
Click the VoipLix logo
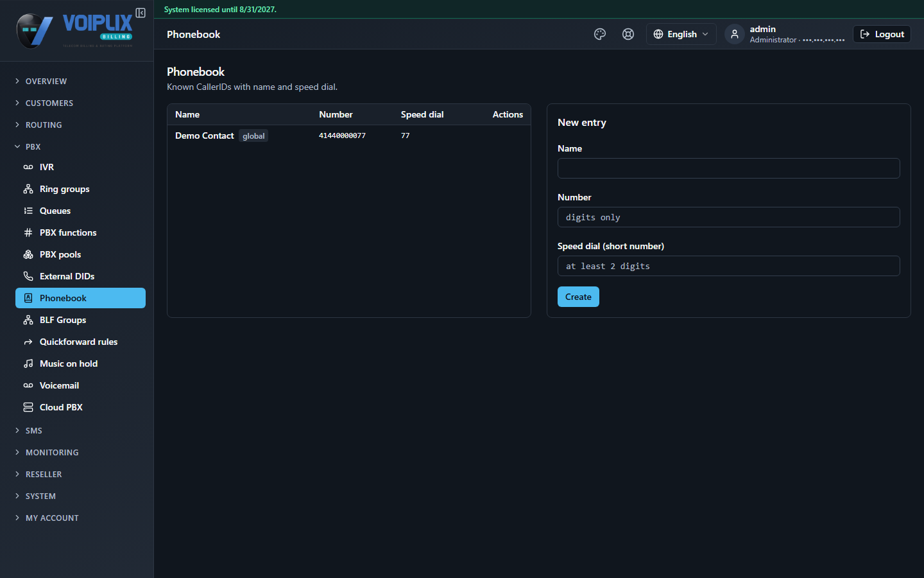click(x=74, y=30)
